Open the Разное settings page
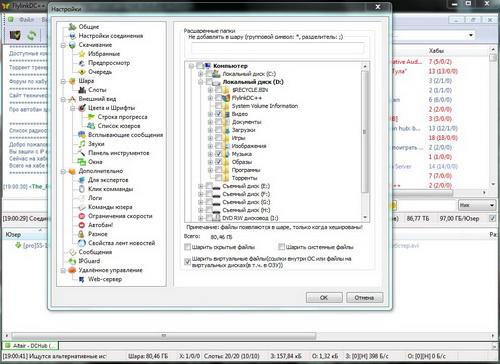500x364 pixels. (97, 234)
